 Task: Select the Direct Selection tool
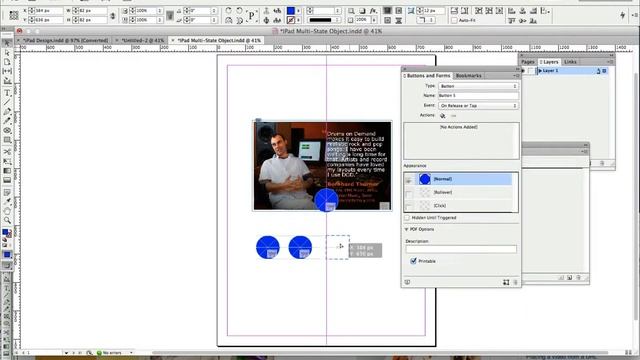coord(7,53)
